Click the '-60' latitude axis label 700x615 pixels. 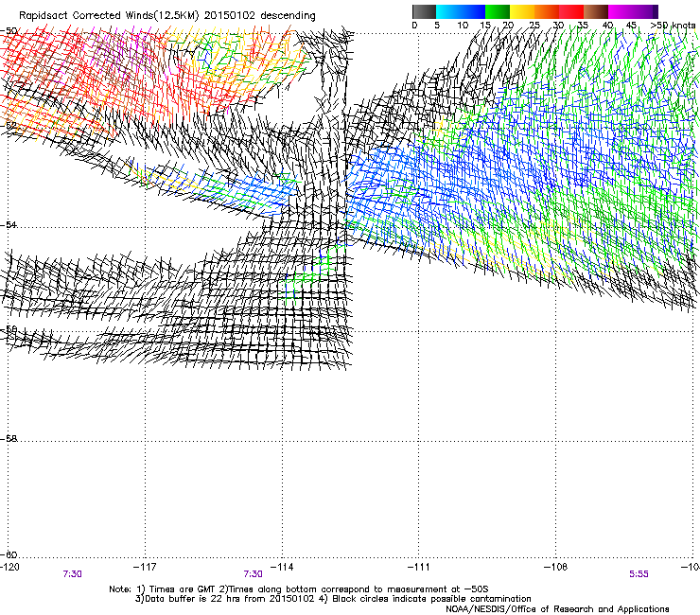click(9, 554)
